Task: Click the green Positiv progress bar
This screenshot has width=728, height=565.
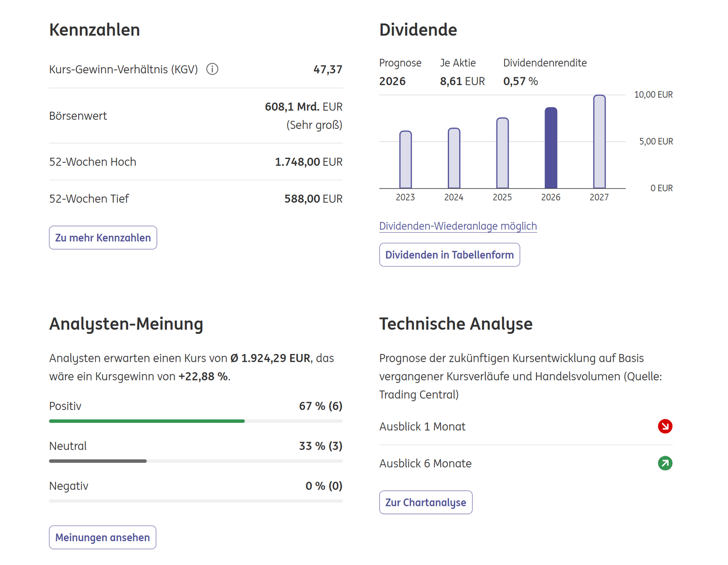Action: click(147, 421)
